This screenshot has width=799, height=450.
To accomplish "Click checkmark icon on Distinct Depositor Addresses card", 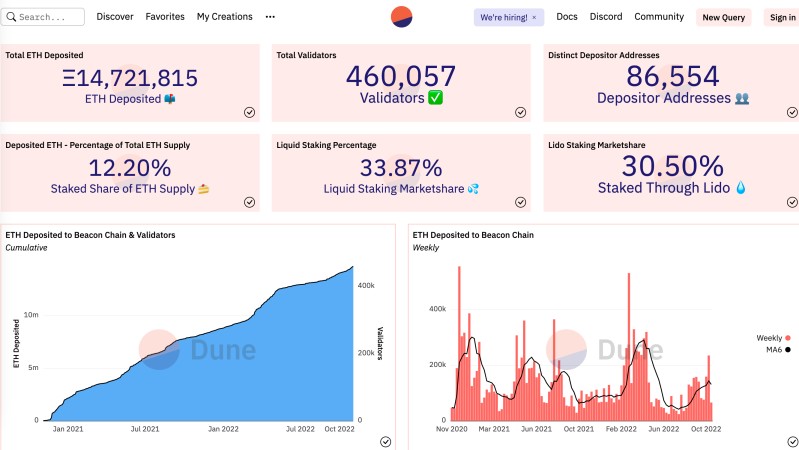I will 791,112.
